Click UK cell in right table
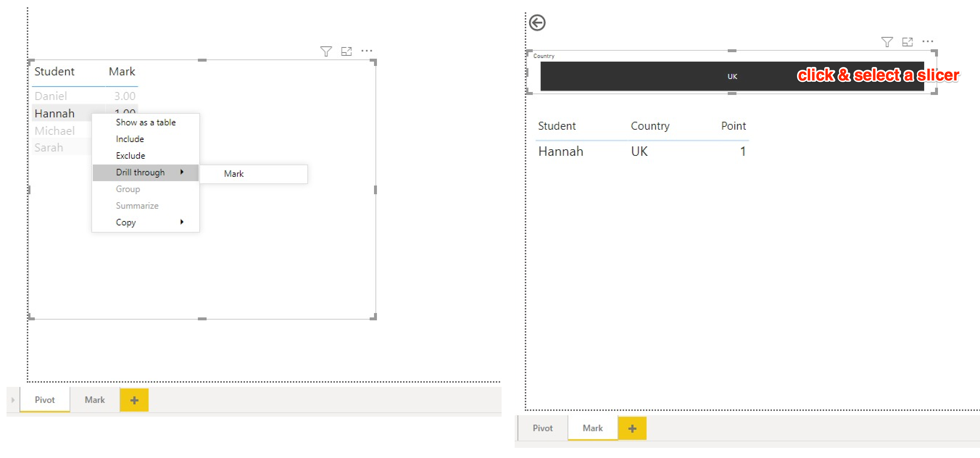Viewport: 980px width, 458px height. pos(639,151)
